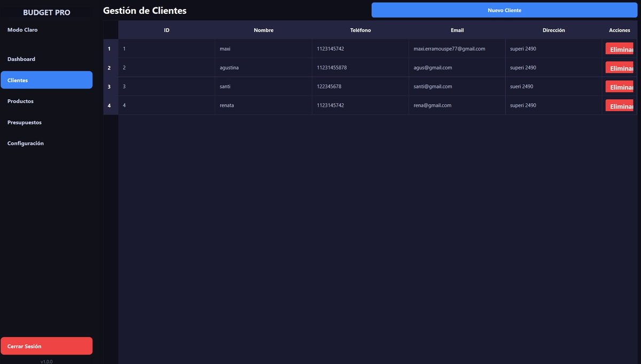Screen dimensions: 641x364
Task: Open the Configuración page
Action: click(26, 144)
